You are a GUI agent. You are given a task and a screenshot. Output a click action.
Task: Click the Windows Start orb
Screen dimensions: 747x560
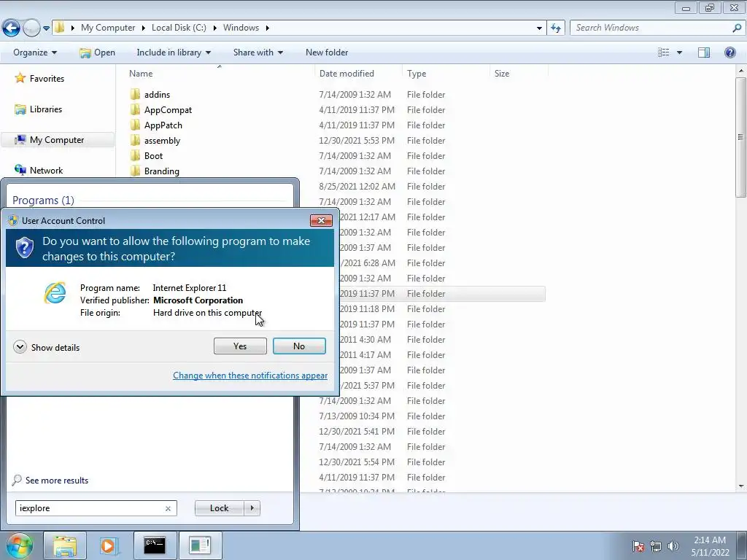point(20,545)
